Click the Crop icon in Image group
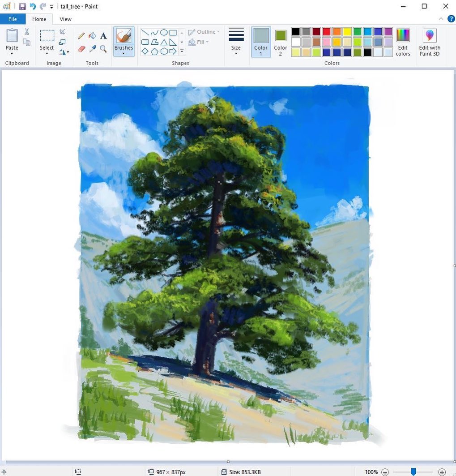The image size is (456, 476). [x=63, y=32]
